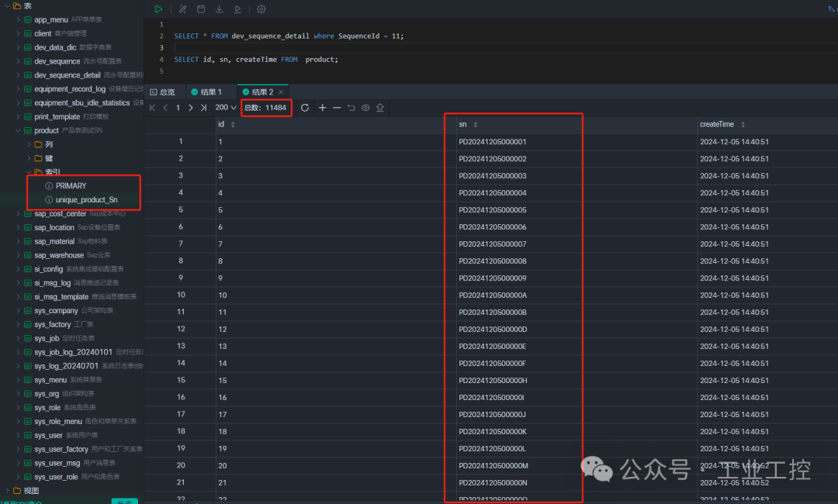Add a new row with the plus icon
838x504 pixels.
click(322, 108)
